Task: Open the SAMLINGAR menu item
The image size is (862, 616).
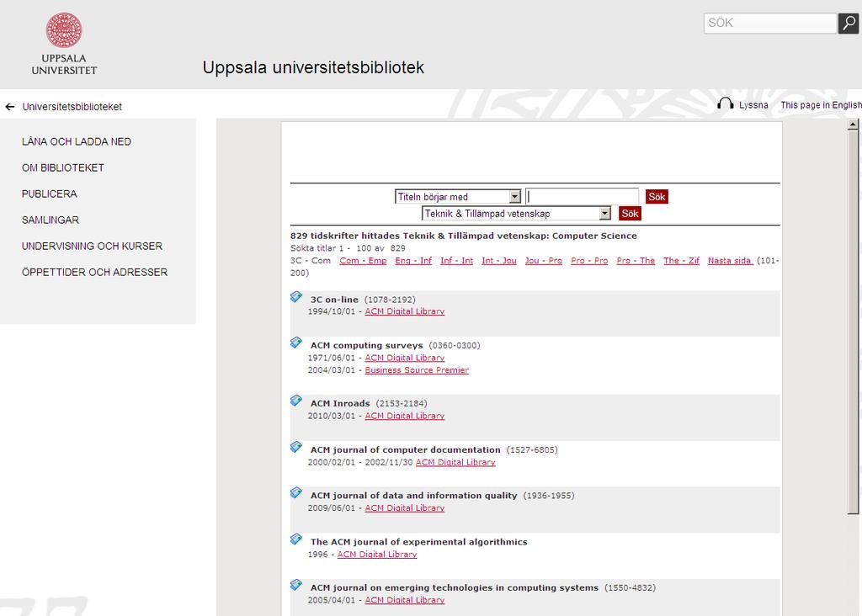Action: coord(51,220)
